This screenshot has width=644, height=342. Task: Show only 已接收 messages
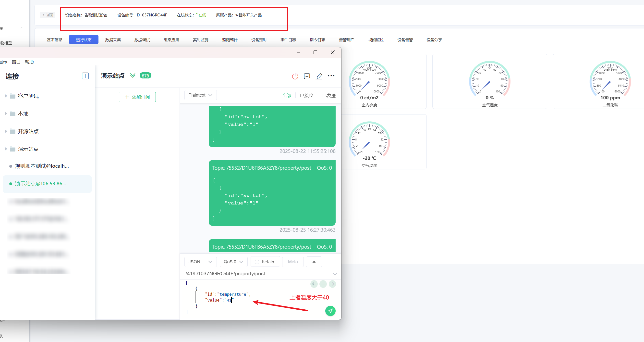[x=306, y=95]
